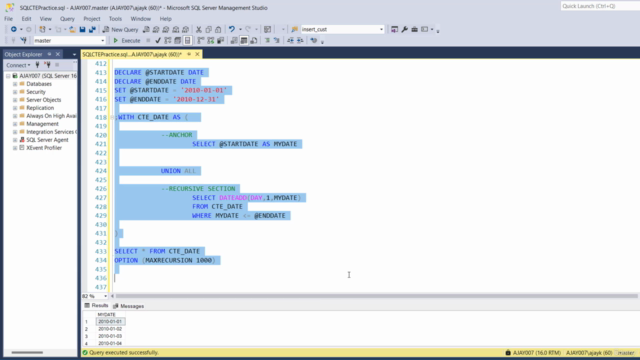Click the Uncomment selected lines icon
Screen dimensions: 640x360
tap(277, 40)
